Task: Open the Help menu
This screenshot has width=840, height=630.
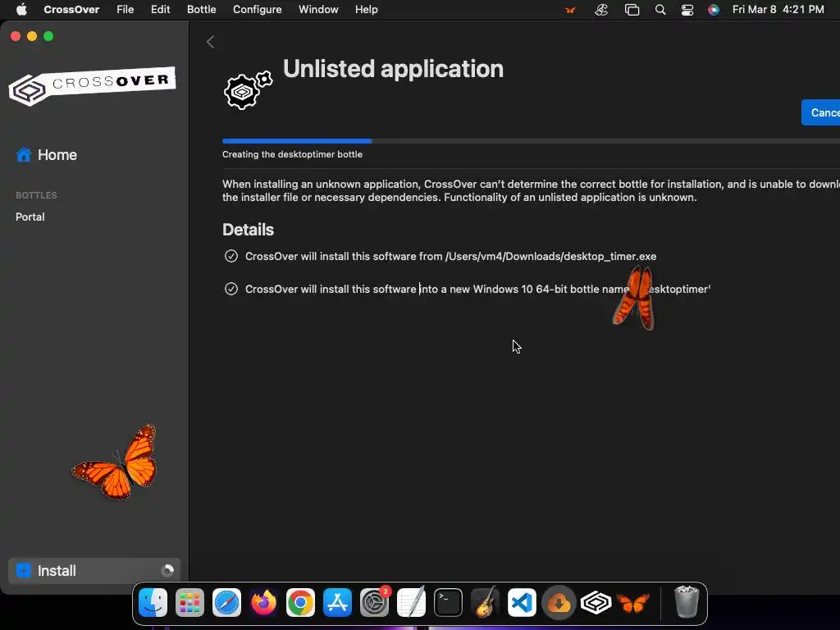Action: (367, 10)
